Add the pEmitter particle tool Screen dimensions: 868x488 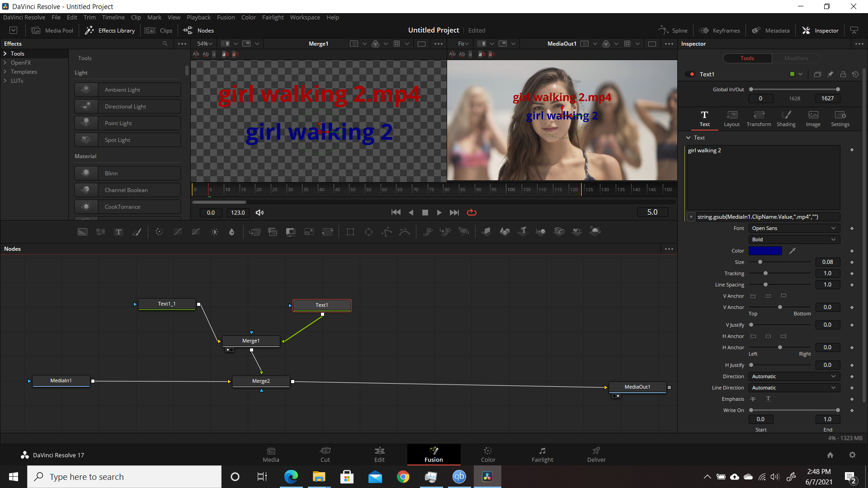(x=427, y=232)
